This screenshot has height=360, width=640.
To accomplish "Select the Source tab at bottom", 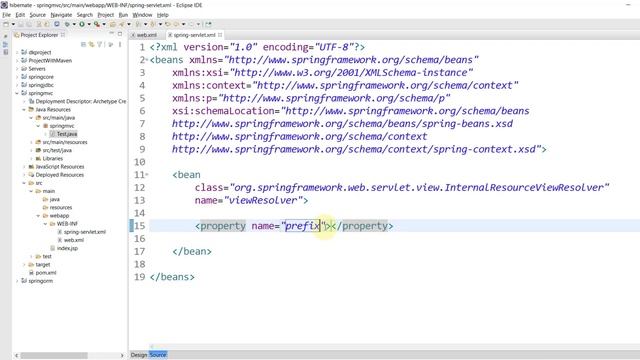I will pos(158,355).
